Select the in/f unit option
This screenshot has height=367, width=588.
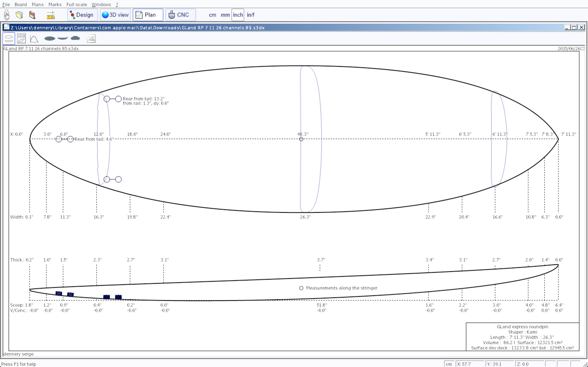[250, 15]
